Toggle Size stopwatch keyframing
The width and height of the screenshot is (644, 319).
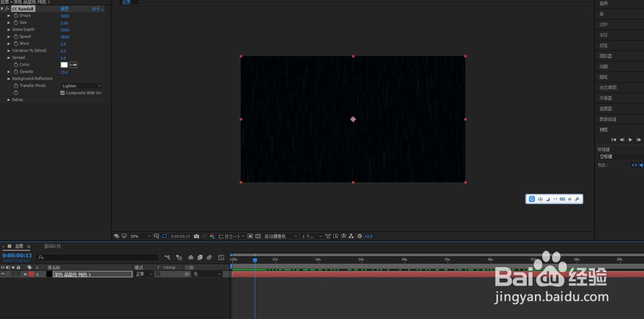(16, 23)
